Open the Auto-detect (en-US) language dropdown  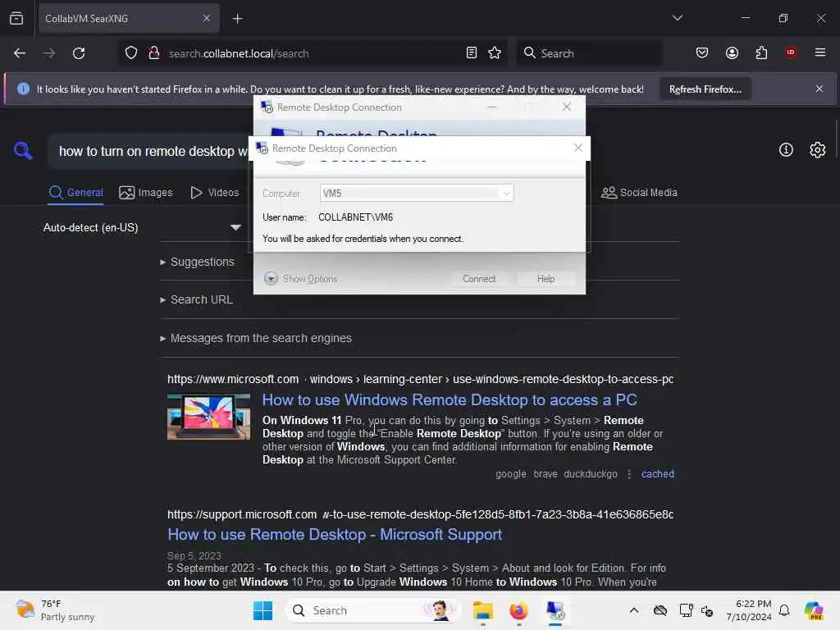[x=142, y=228]
